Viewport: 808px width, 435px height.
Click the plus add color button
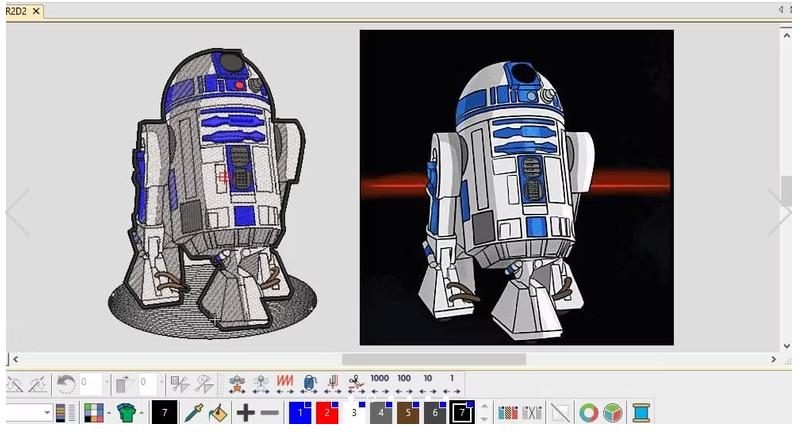coord(246,413)
